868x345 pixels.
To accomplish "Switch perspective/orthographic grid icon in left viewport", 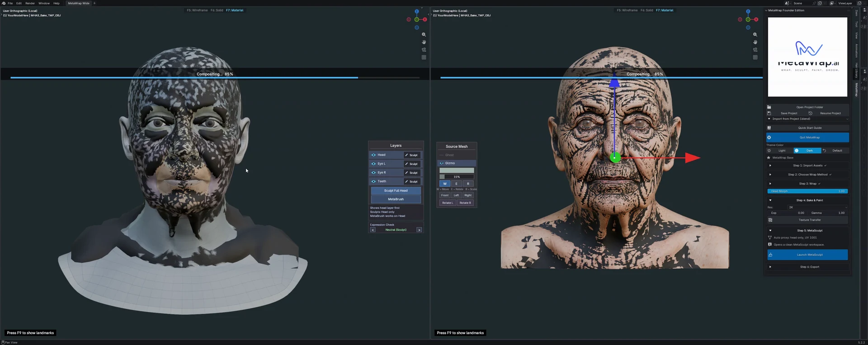I will click(424, 57).
